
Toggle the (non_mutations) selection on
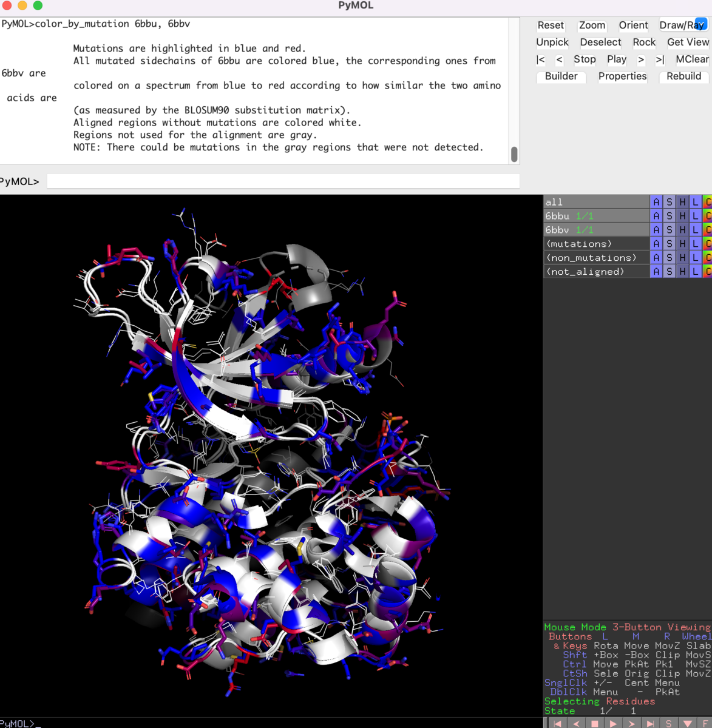point(596,258)
